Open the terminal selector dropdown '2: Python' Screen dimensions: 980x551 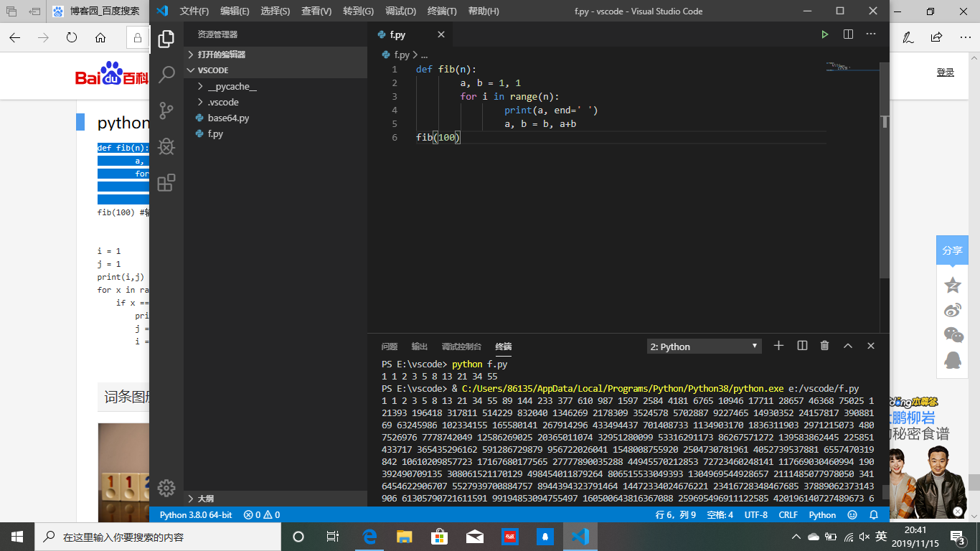pyautogui.click(x=703, y=347)
